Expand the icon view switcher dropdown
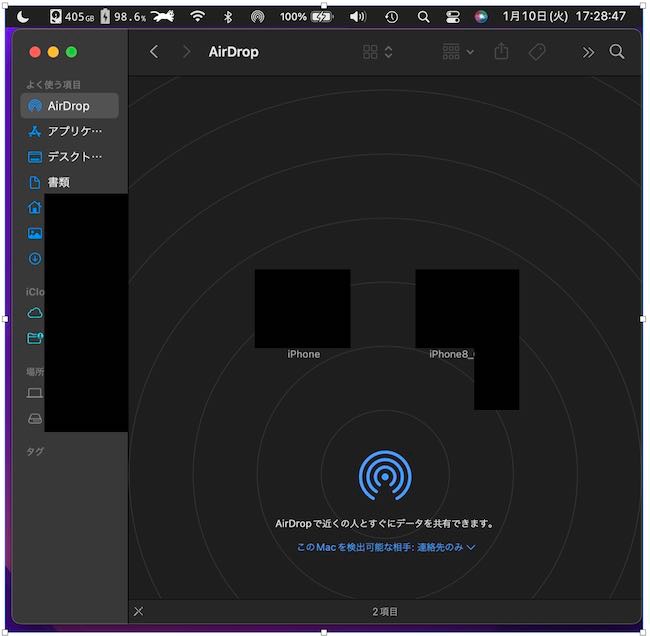 tap(378, 52)
